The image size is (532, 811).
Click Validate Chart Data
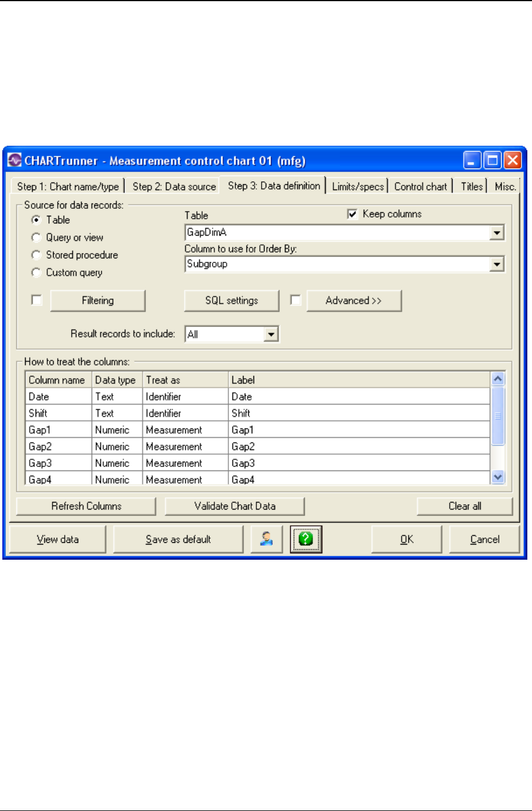[235, 506]
